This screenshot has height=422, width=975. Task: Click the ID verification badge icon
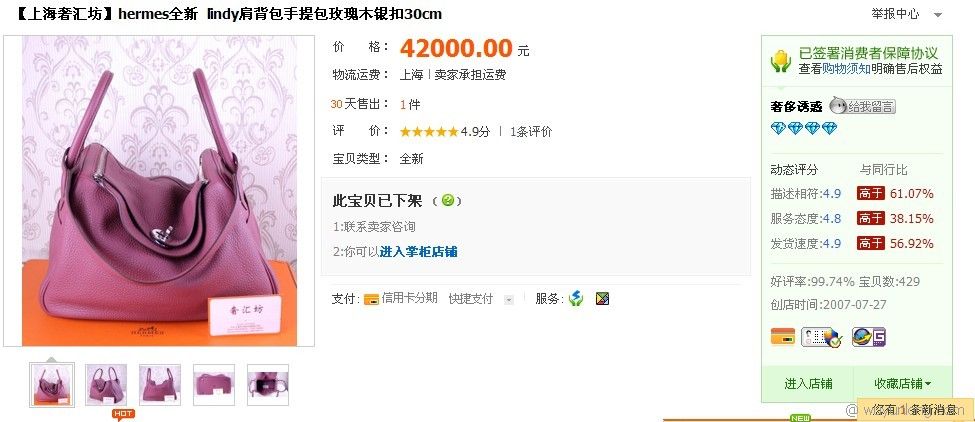821,337
